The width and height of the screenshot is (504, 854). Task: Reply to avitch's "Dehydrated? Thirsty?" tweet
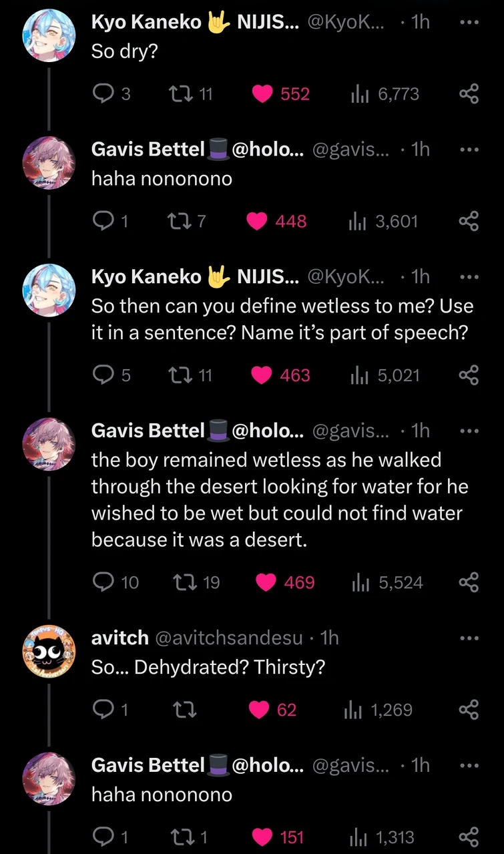point(102,710)
